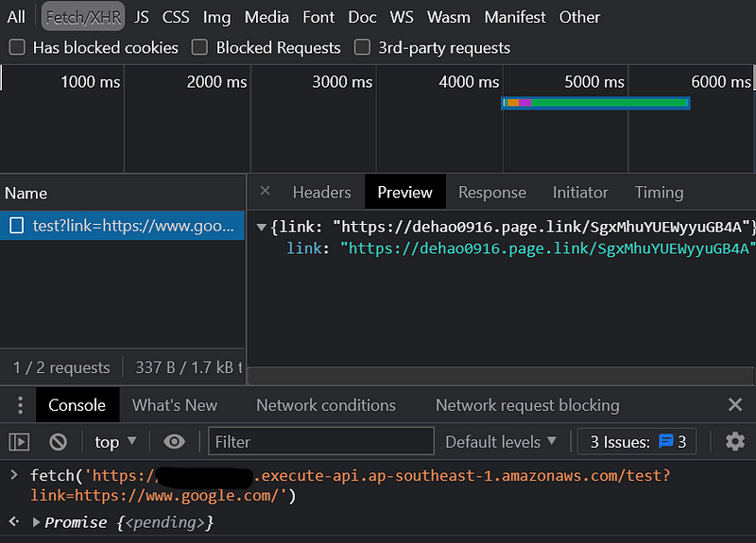Image resolution: width=756 pixels, height=543 pixels.
Task: Filter requests by Img
Action: (216, 17)
